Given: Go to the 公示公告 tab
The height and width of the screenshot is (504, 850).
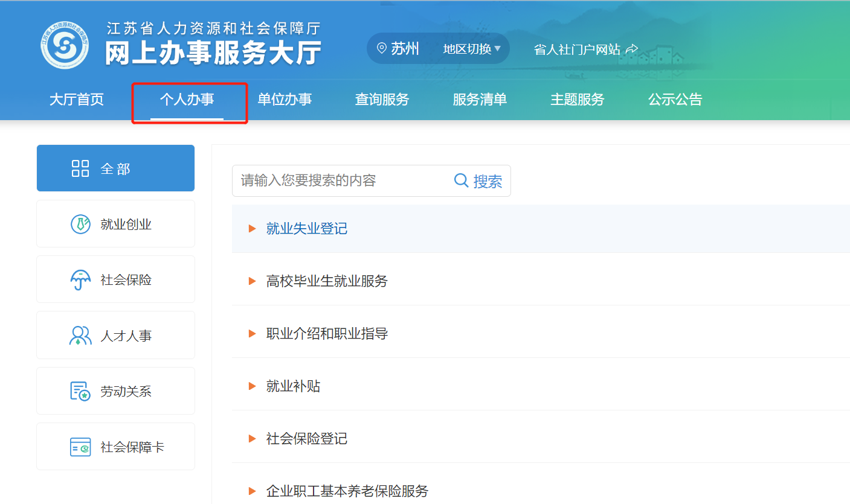Looking at the screenshot, I should [675, 100].
